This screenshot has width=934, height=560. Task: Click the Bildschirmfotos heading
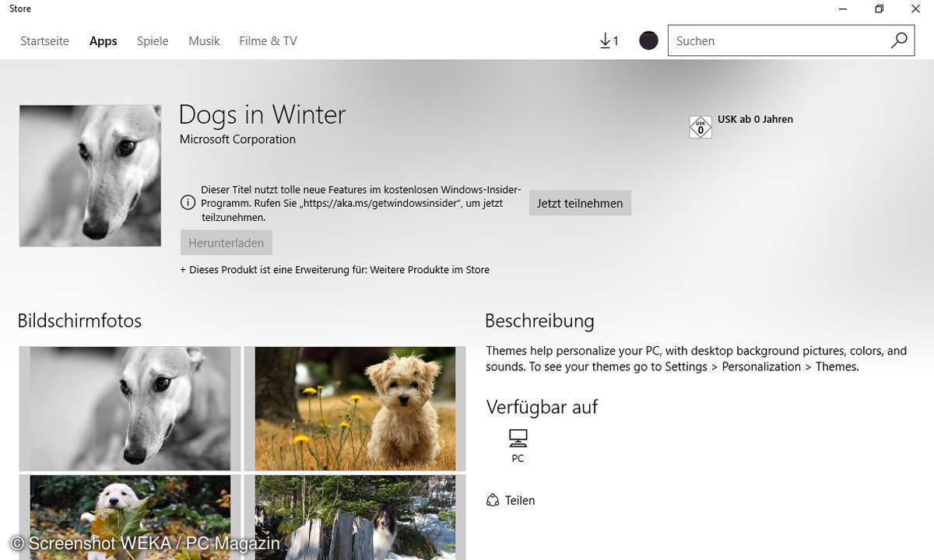(x=79, y=320)
